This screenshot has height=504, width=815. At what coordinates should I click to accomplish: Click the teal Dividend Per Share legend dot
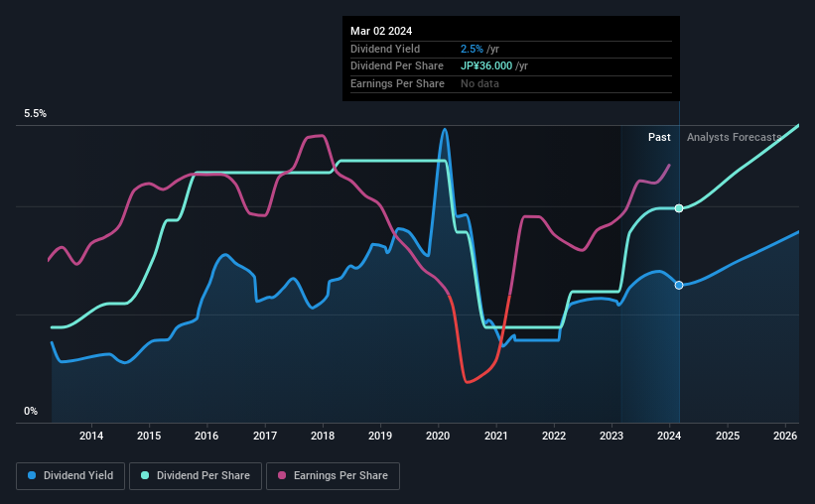tap(145, 475)
